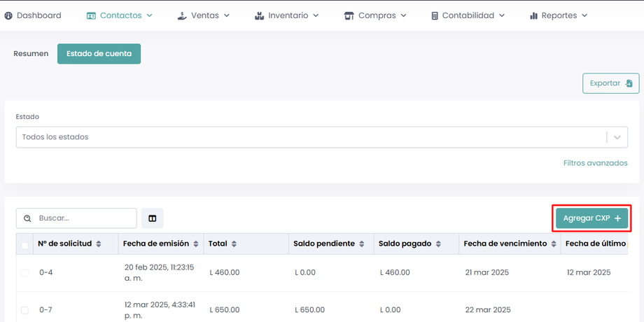The image size is (644, 322).
Task: Click the Contabilidad calculator icon
Action: (435, 15)
